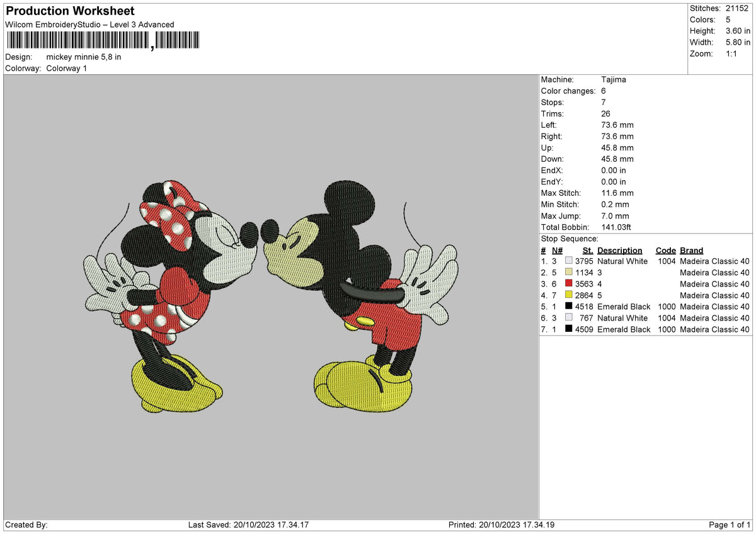
Task: Select 'Emerald Black' in stop row 5
Action: (x=624, y=307)
